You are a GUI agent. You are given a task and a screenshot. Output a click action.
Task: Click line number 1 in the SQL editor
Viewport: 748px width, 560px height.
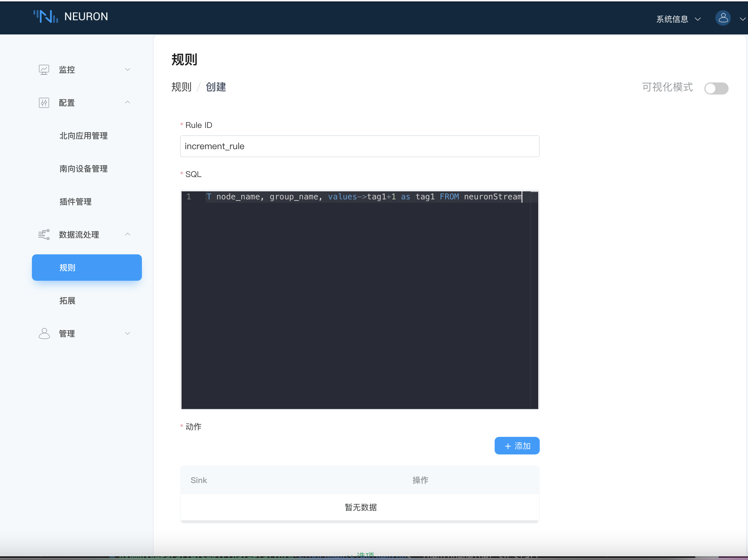189,197
